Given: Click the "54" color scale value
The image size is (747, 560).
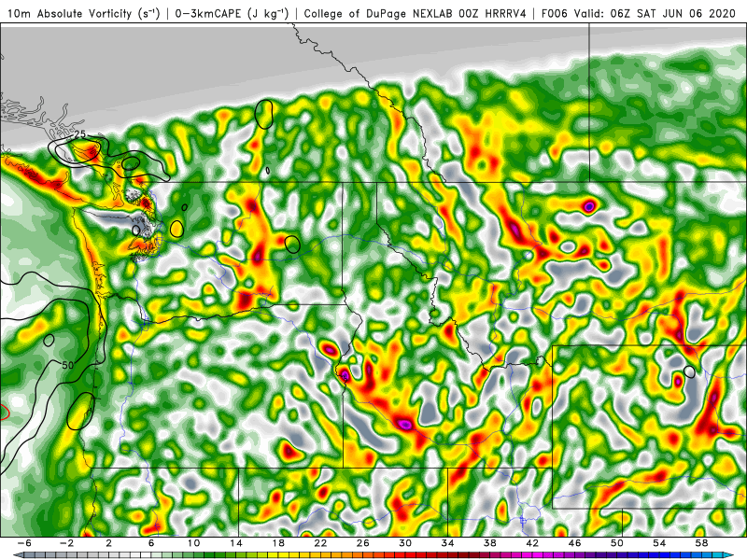Looking at the screenshot, I should (659, 543).
